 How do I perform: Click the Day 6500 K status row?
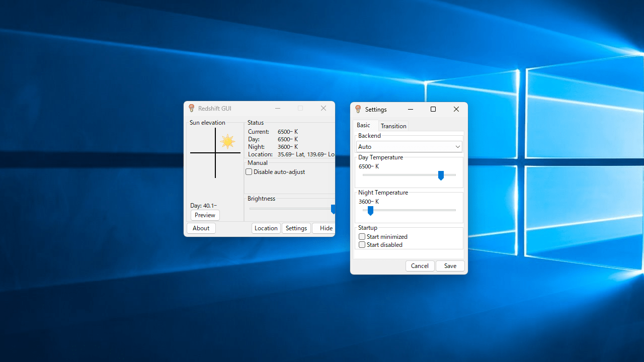tap(273, 139)
